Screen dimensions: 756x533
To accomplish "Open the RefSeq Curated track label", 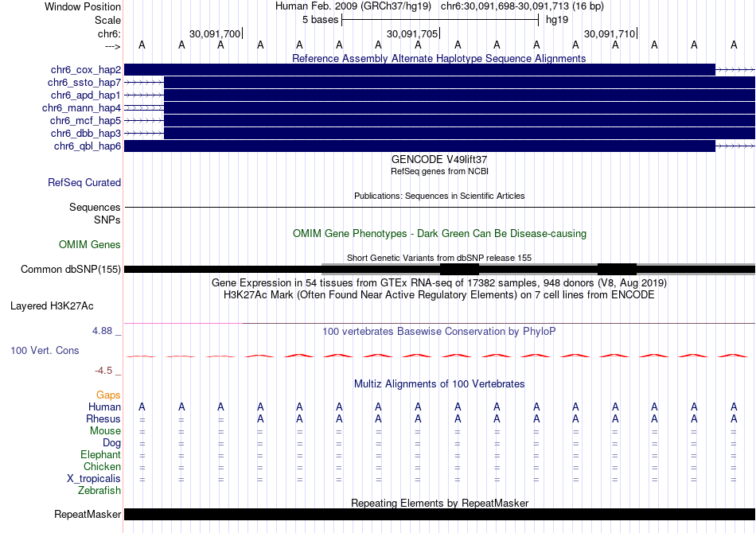I will [x=84, y=183].
